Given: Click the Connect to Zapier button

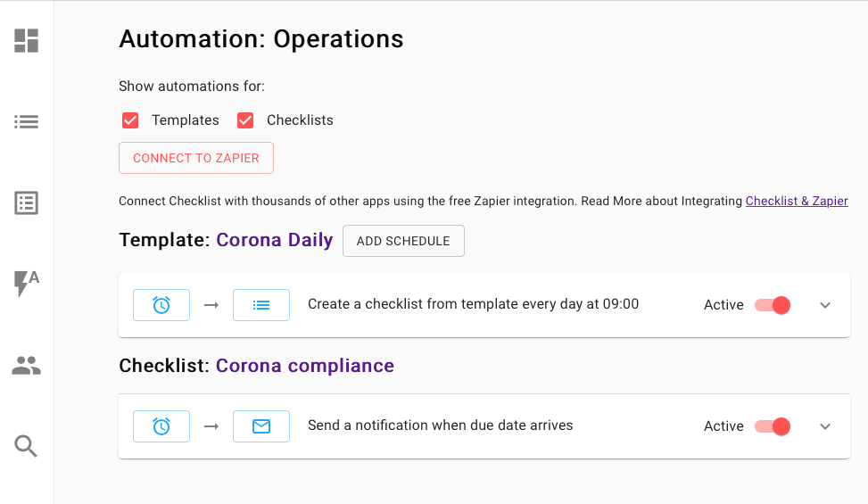Looking at the screenshot, I should [196, 158].
